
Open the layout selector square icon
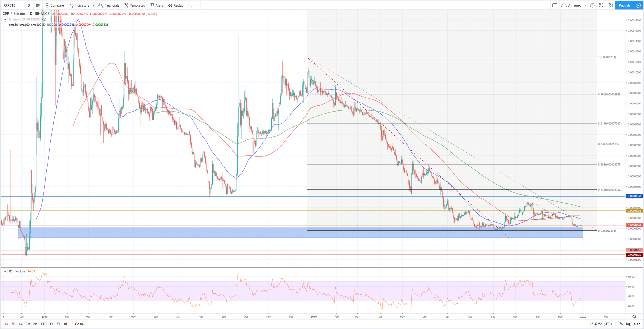pyautogui.click(x=555, y=5)
